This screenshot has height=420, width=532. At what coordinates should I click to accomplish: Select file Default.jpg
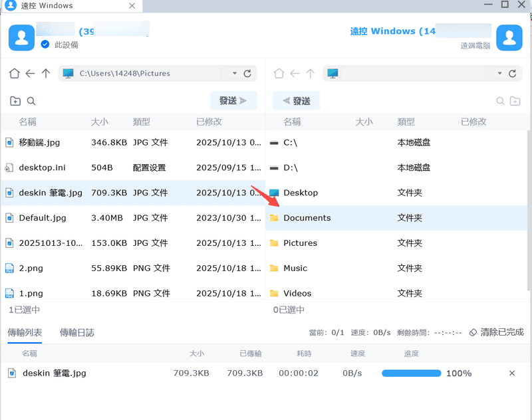pyautogui.click(x=133, y=217)
